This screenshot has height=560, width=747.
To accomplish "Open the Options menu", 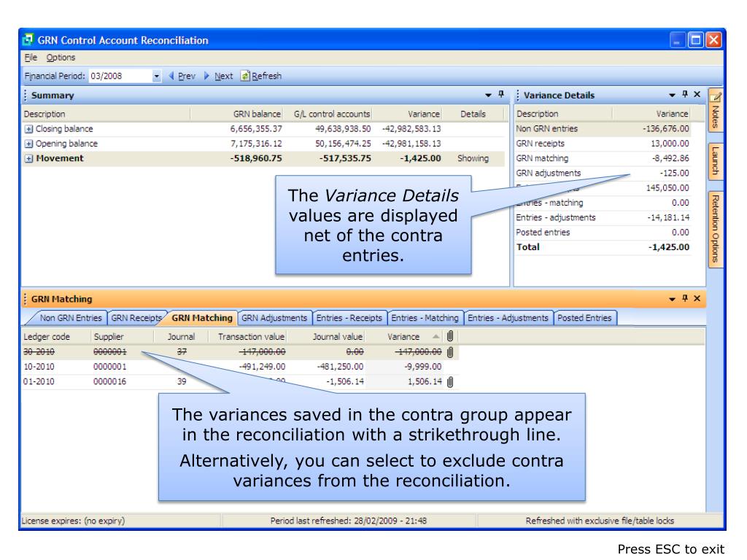I will [61, 57].
